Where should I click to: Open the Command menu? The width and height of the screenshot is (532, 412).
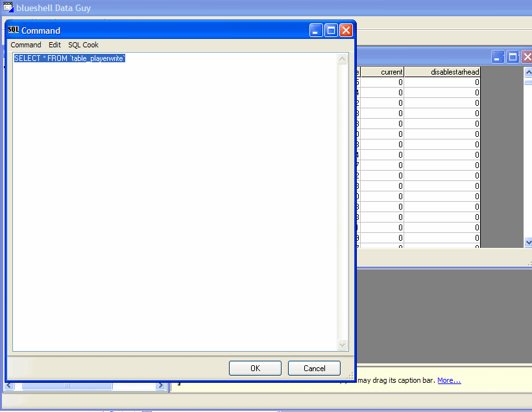click(26, 45)
